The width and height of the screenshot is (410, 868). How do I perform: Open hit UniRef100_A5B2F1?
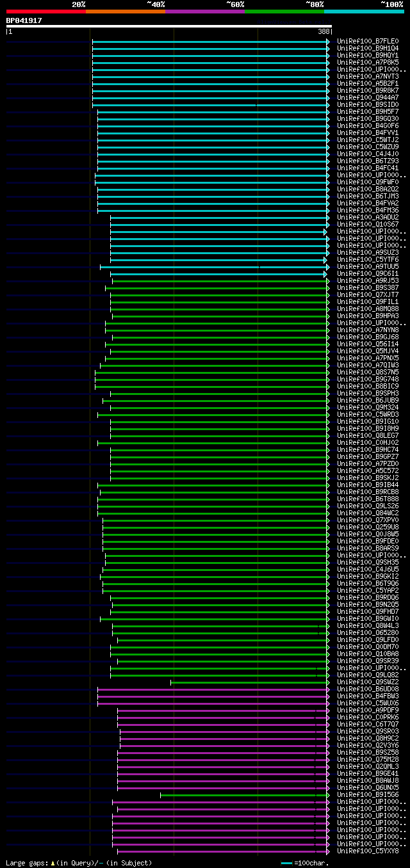pos(368,84)
